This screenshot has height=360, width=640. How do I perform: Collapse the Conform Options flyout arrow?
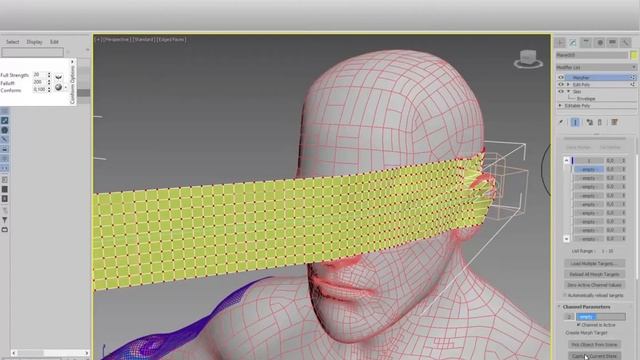tap(72, 62)
